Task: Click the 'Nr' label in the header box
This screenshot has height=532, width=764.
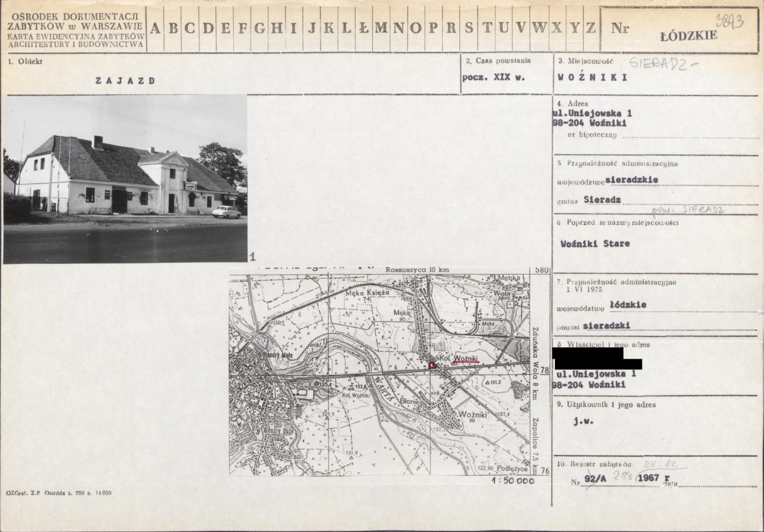Action: pyautogui.click(x=620, y=28)
